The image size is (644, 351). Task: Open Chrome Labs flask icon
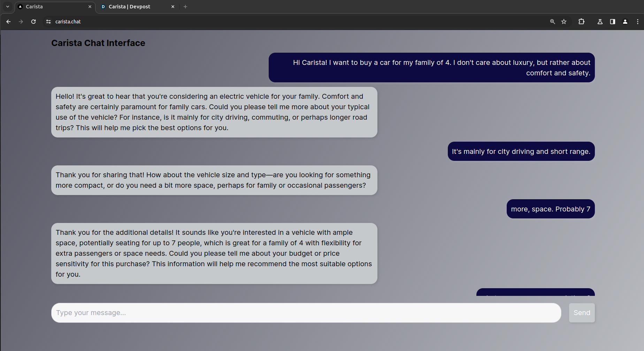[x=600, y=22]
